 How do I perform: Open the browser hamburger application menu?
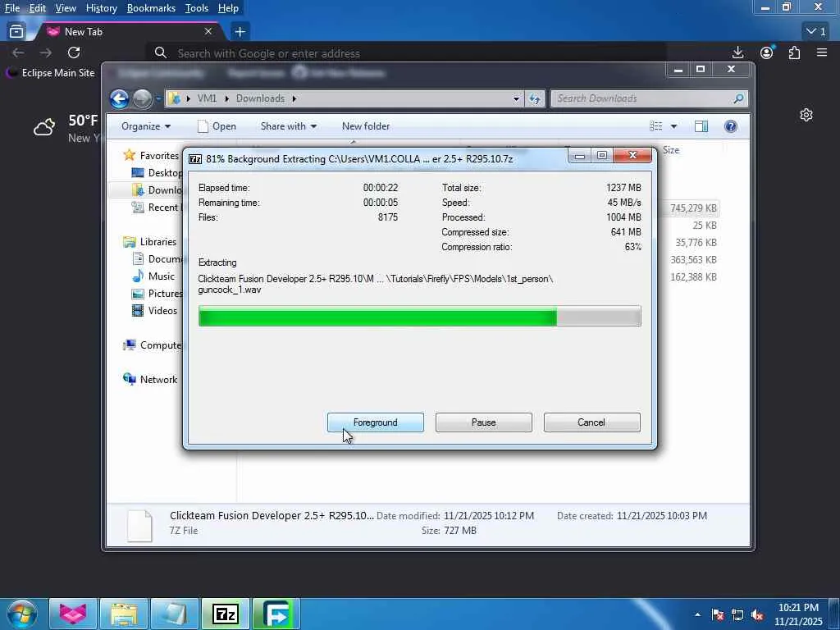(822, 52)
